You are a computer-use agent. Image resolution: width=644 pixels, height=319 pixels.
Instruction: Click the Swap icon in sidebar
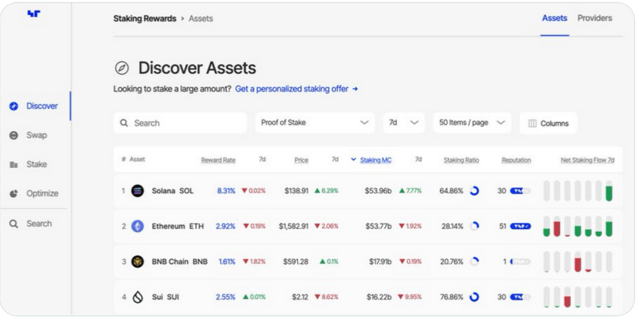click(14, 135)
